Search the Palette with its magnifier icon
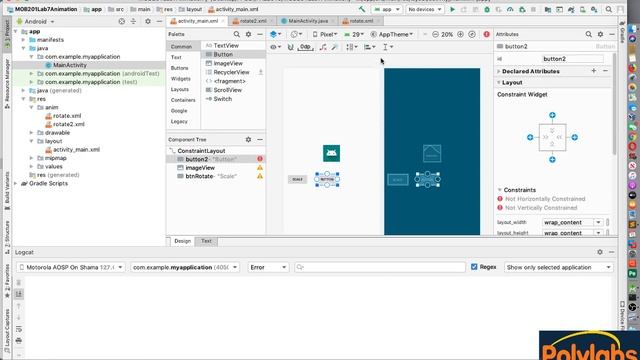Screen dimensions: 640x360 [x=237, y=34]
